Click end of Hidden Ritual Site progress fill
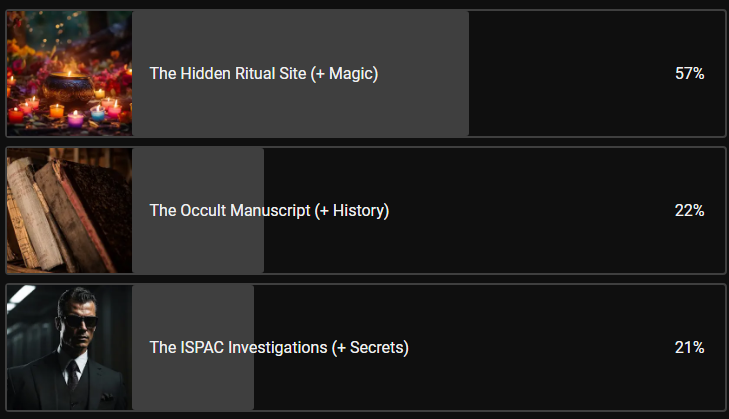The width and height of the screenshot is (729, 419). click(x=465, y=73)
